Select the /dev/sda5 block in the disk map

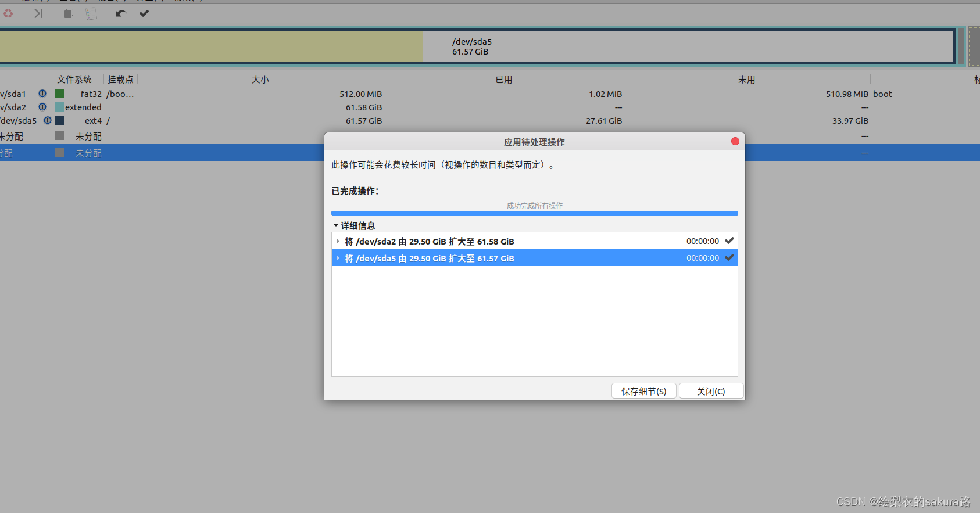coord(477,46)
